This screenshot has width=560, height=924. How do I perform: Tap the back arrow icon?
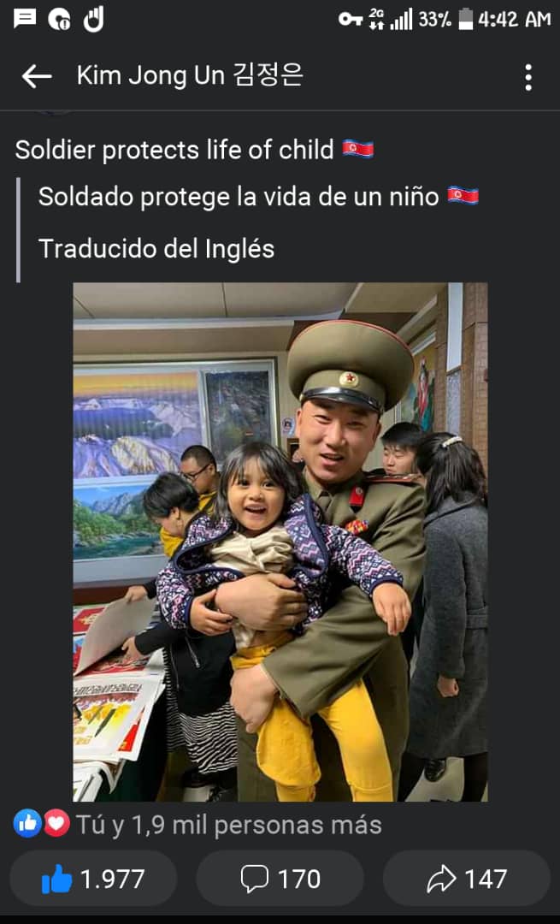click(x=37, y=77)
